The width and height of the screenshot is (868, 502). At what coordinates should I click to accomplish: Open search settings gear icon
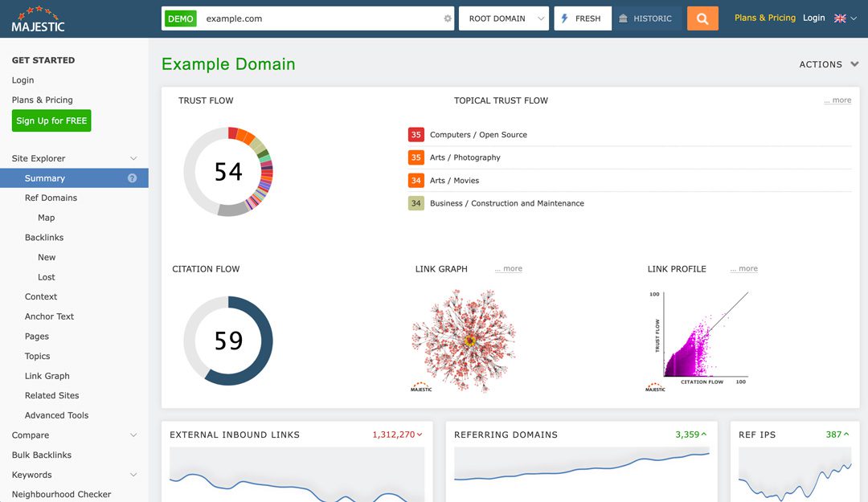pos(448,18)
